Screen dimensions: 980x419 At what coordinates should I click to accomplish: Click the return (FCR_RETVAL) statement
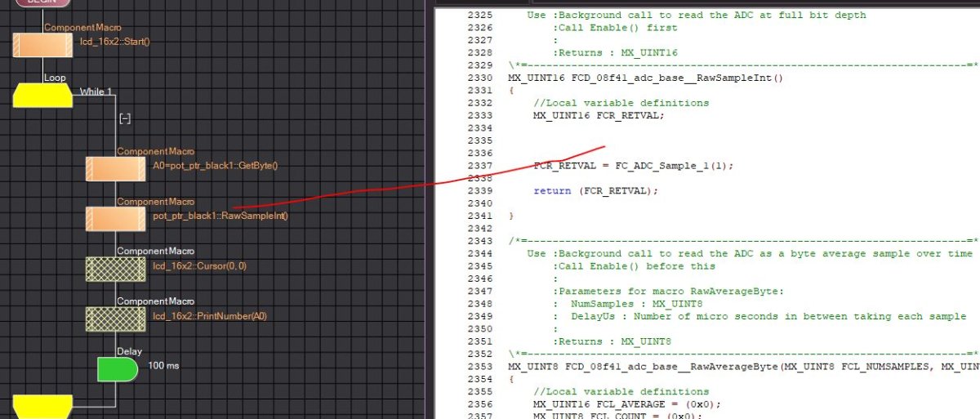coord(595,191)
